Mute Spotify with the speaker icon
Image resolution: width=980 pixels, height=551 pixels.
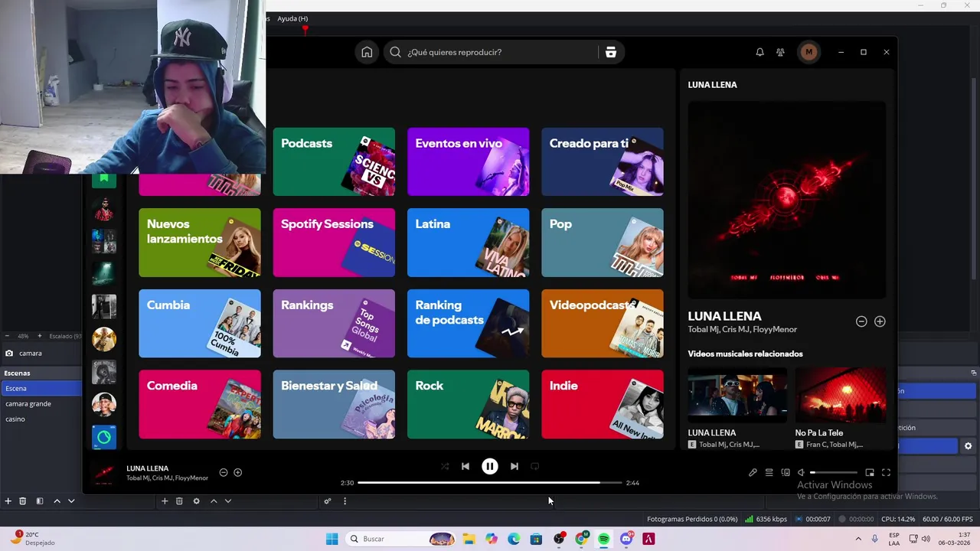[801, 473]
